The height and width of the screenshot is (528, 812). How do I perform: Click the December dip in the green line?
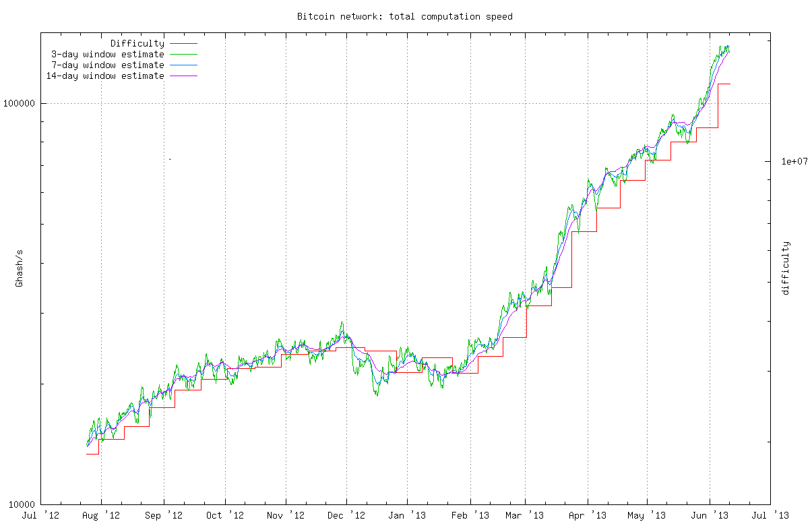(x=376, y=394)
